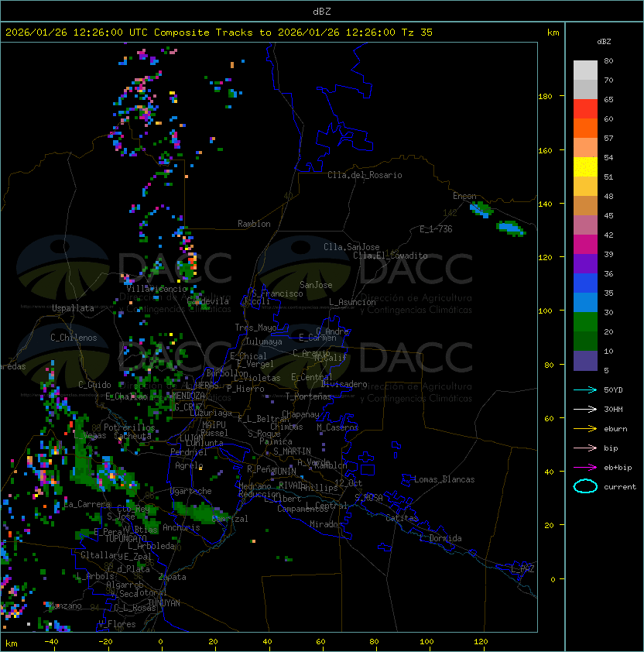Choose the green swatch between 30 and 20
The height and width of the screenshot is (652, 644).
585,322
